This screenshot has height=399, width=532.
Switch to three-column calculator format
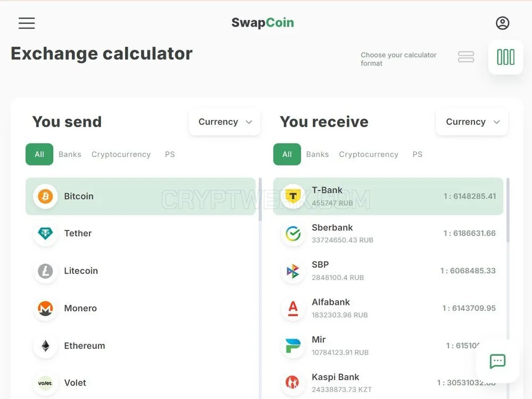coord(505,57)
